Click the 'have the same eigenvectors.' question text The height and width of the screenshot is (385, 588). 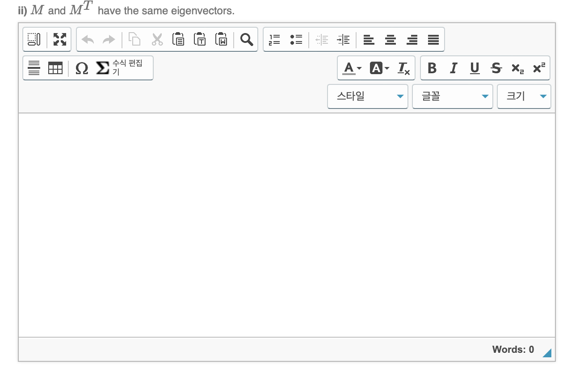[x=166, y=11]
